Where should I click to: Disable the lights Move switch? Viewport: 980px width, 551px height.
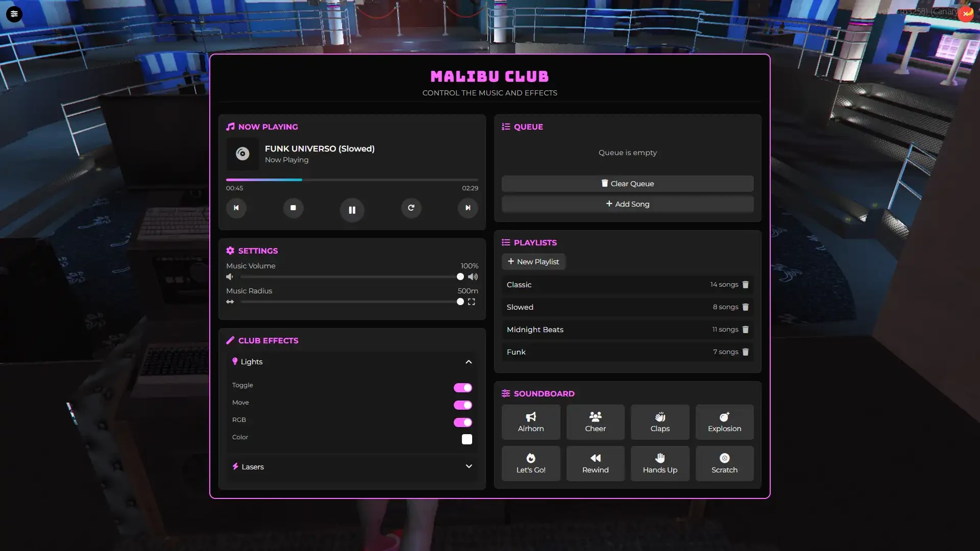463,405
